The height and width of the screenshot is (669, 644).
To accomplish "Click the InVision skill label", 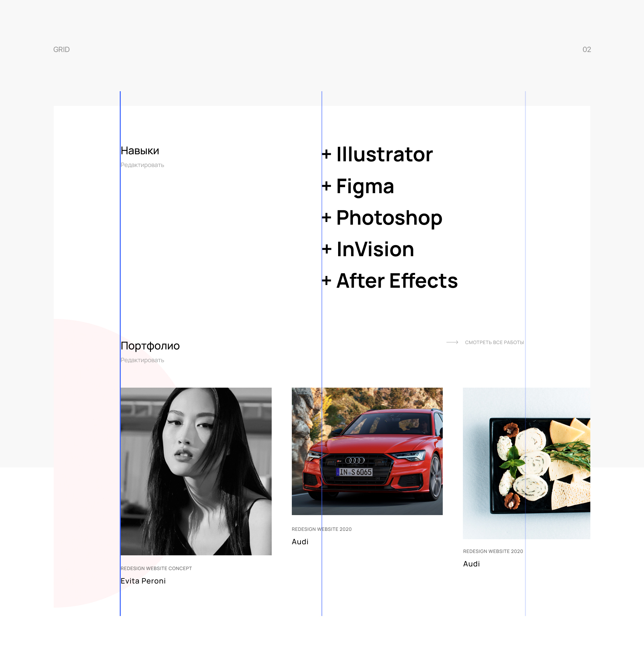I will (375, 249).
